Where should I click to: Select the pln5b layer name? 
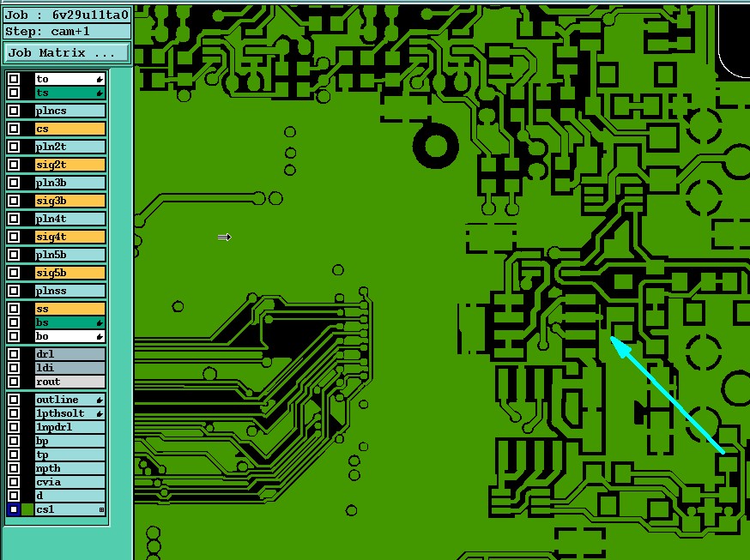(70, 255)
